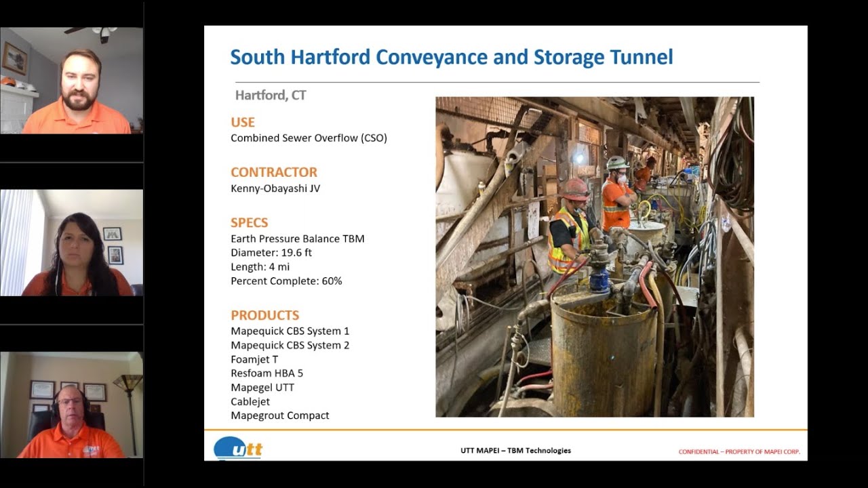This screenshot has width=868, height=488.
Task: Click 'Mapegrout Compact' product entry
Action: [x=280, y=416]
